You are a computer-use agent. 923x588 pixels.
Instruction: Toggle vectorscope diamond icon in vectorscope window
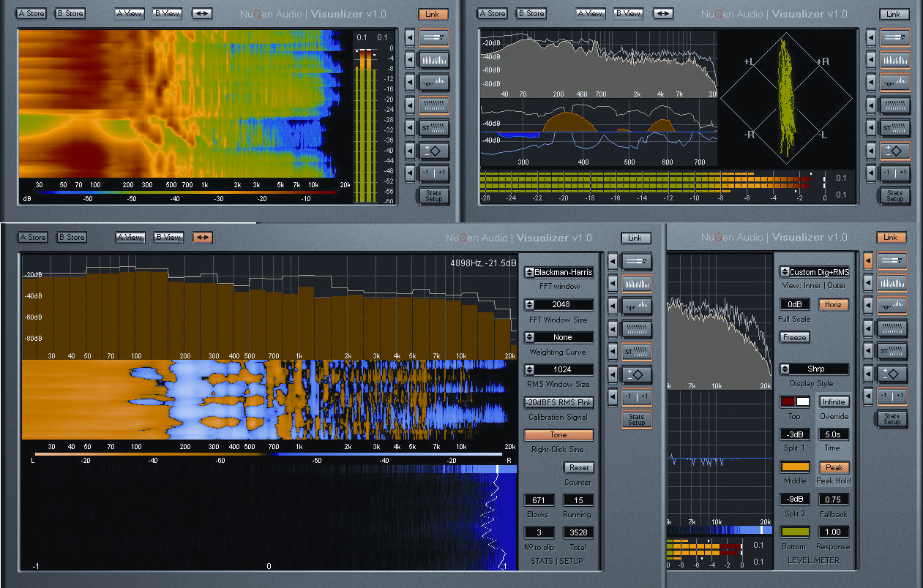point(895,151)
